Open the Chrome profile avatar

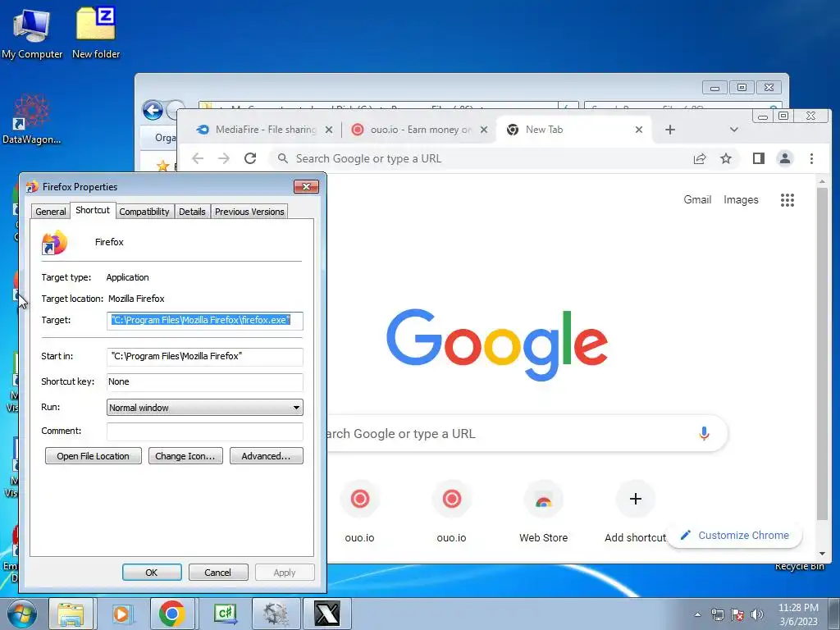point(785,158)
